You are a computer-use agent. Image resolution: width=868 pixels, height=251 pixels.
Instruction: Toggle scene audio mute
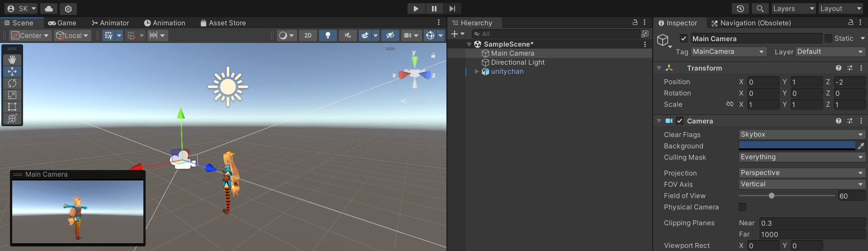click(347, 35)
